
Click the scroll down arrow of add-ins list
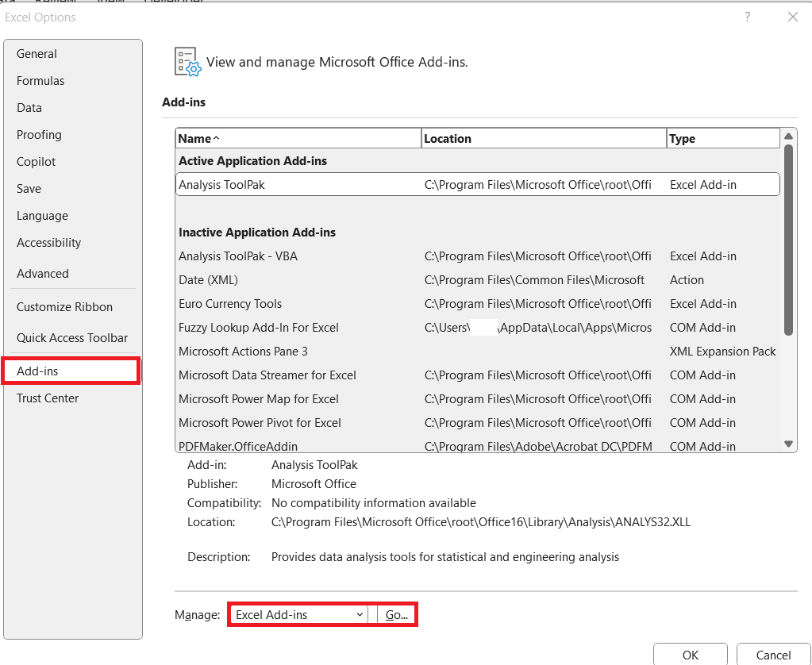(x=788, y=444)
